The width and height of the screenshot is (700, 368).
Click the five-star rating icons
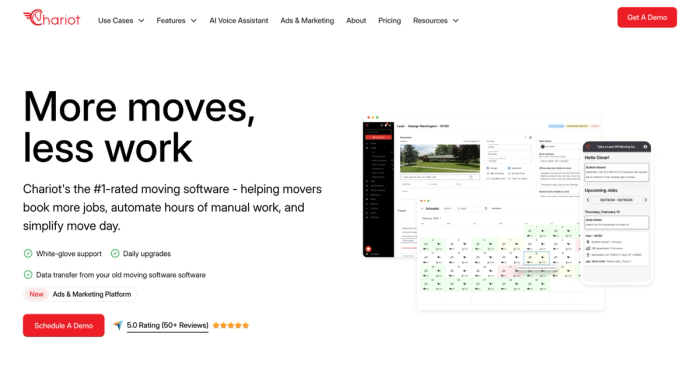(x=231, y=326)
